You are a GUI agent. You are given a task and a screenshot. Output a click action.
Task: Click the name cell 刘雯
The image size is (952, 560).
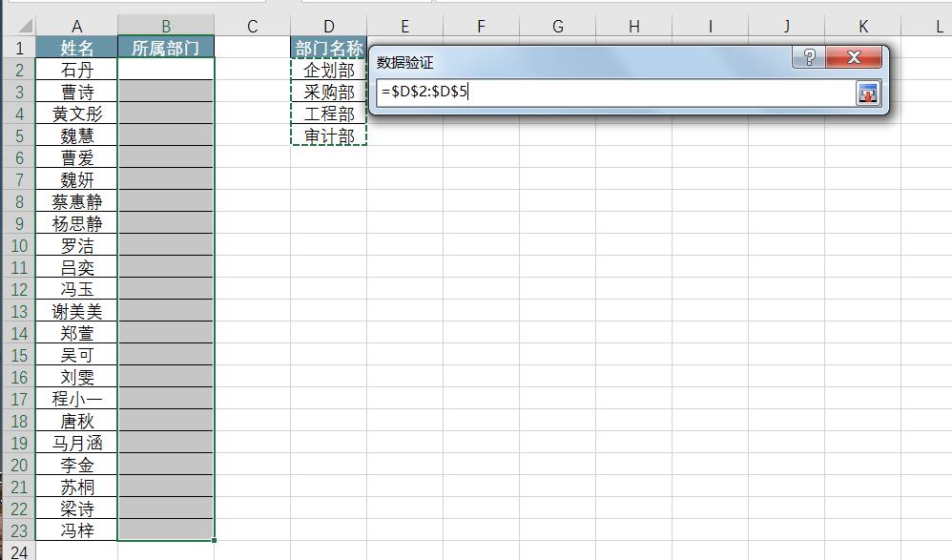coord(76,377)
